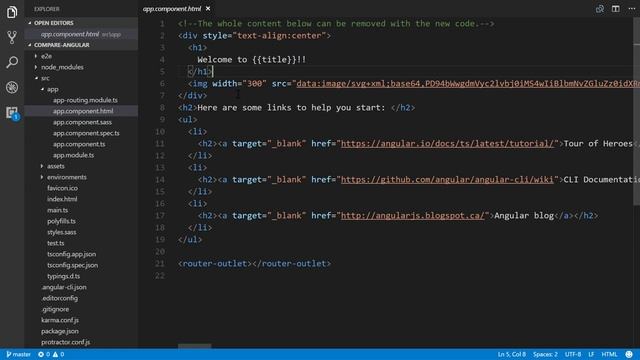Image resolution: width=640 pixels, height=360 pixels.
Task: Split the editor with the split icon
Action: pos(616,9)
